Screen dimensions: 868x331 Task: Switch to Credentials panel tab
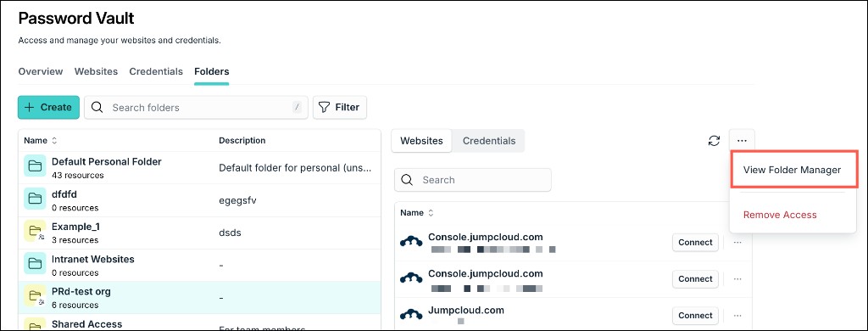point(489,141)
